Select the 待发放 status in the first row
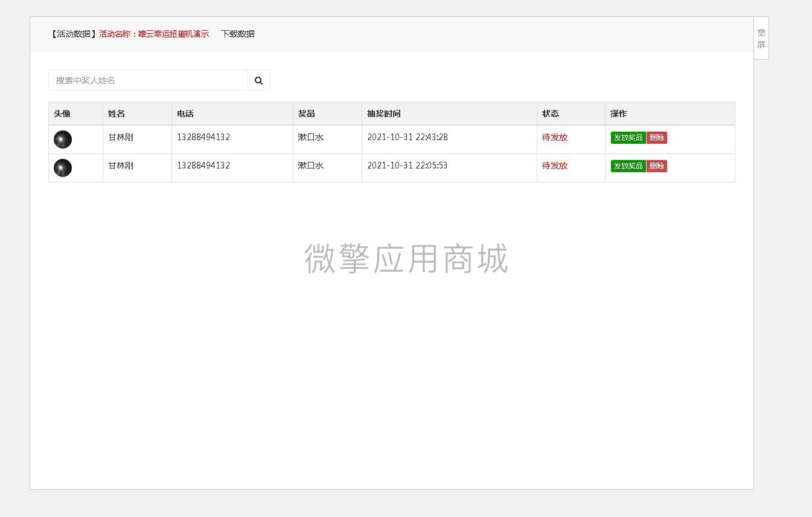 554,137
